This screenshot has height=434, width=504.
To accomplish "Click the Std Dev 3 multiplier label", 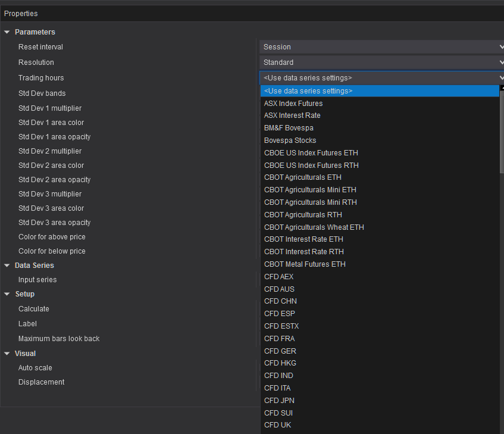I will (50, 194).
